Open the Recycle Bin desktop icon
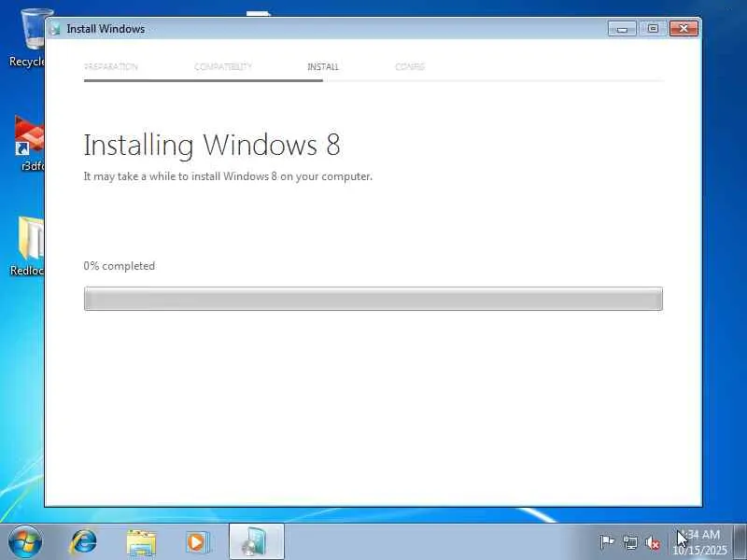Image resolution: width=747 pixels, height=560 pixels. pyautogui.click(x=27, y=38)
